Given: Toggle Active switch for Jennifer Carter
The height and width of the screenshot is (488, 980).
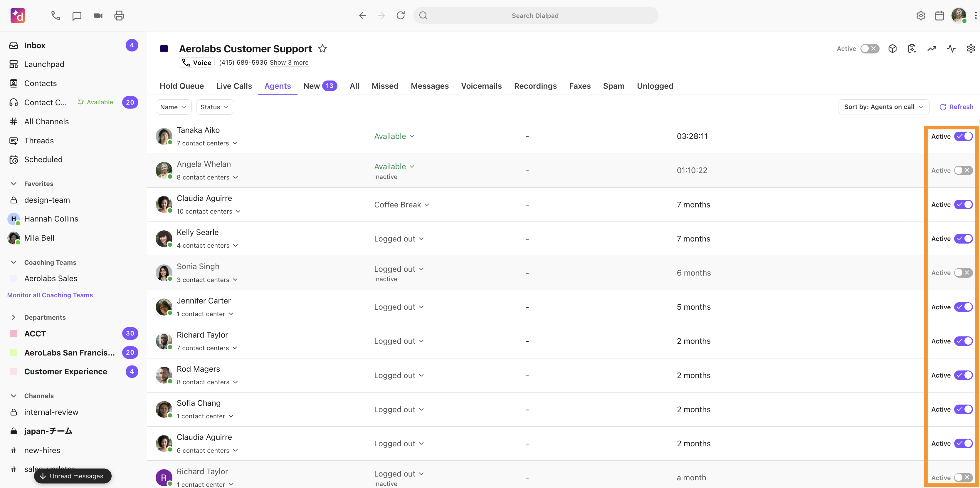Looking at the screenshot, I should (x=963, y=307).
